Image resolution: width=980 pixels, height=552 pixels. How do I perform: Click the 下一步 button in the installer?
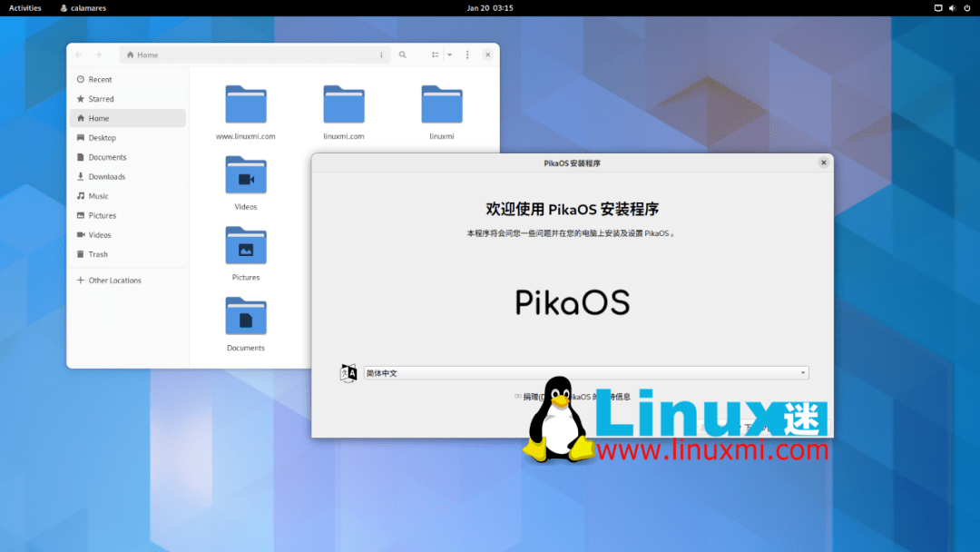(767, 428)
